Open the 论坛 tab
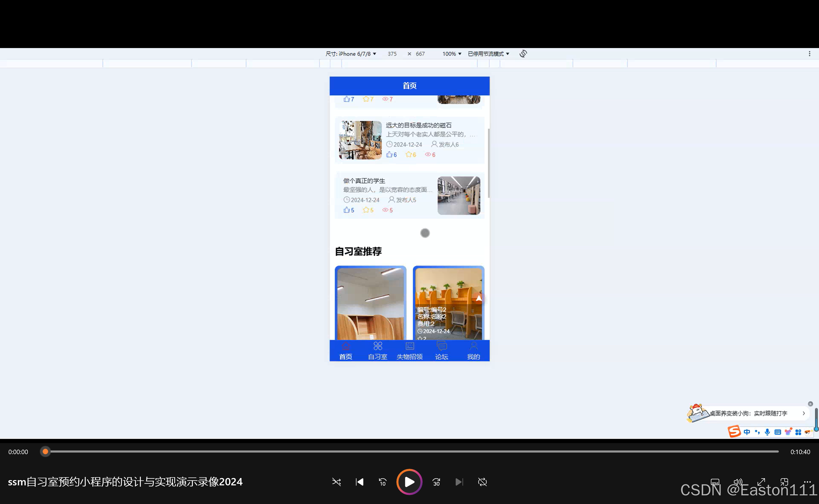 click(x=441, y=351)
